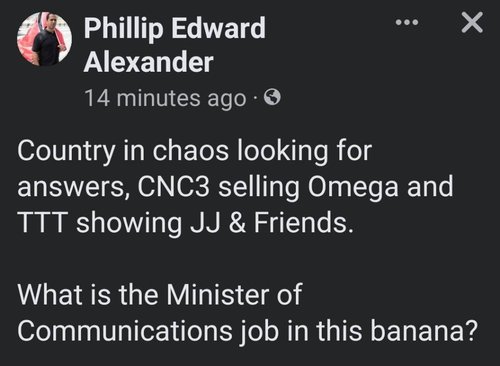The image size is (500, 366).
Task: Click the phrase looking for
Action: pos(304,152)
